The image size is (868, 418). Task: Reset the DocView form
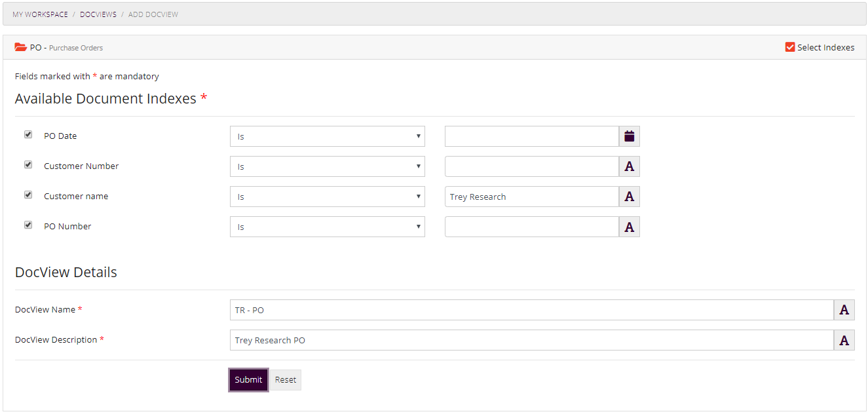pyautogui.click(x=285, y=379)
